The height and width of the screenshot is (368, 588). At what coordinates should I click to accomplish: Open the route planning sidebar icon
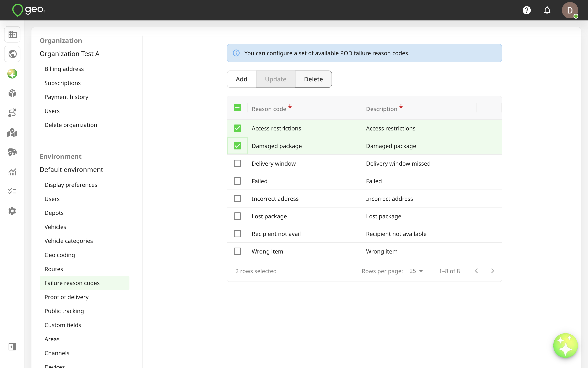click(x=12, y=113)
